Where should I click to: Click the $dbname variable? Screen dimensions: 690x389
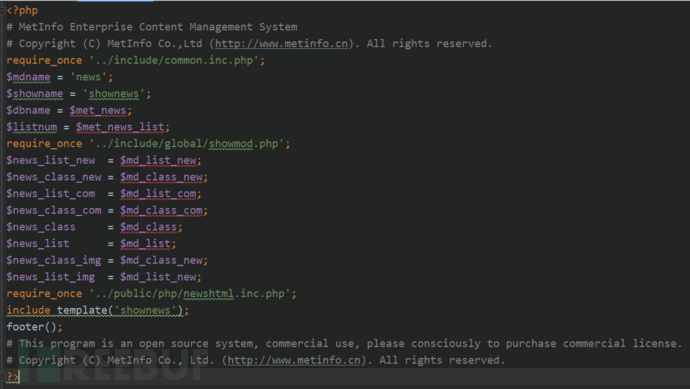click(x=28, y=110)
